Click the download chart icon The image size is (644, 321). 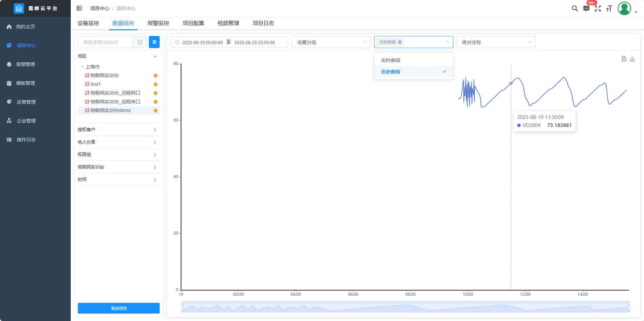[x=632, y=59]
